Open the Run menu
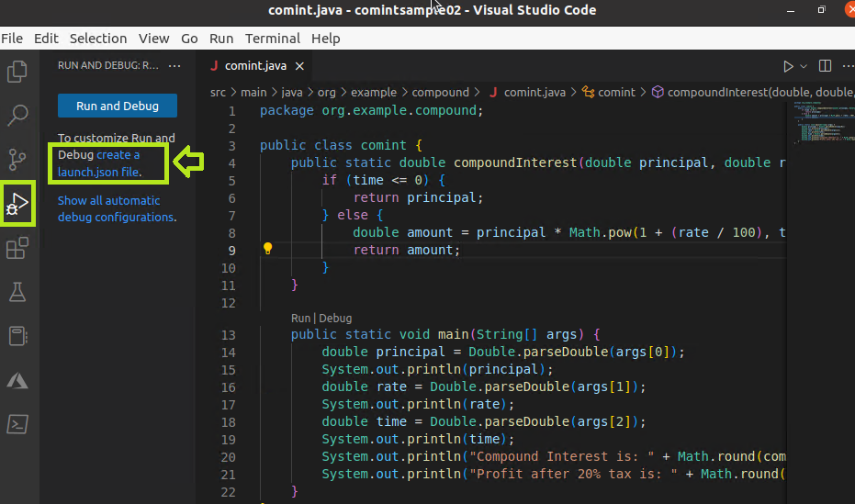855x504 pixels. 221,39
